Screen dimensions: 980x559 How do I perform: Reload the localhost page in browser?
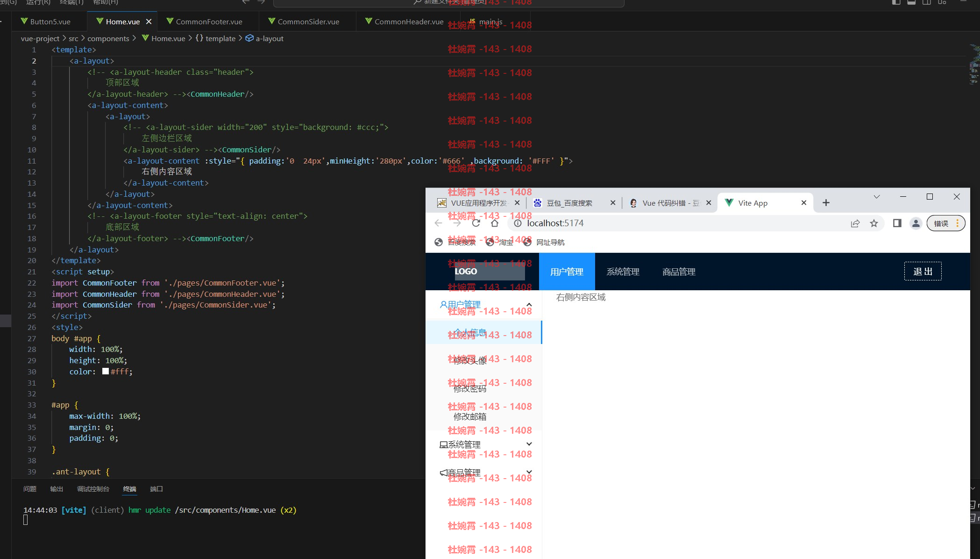[476, 223]
